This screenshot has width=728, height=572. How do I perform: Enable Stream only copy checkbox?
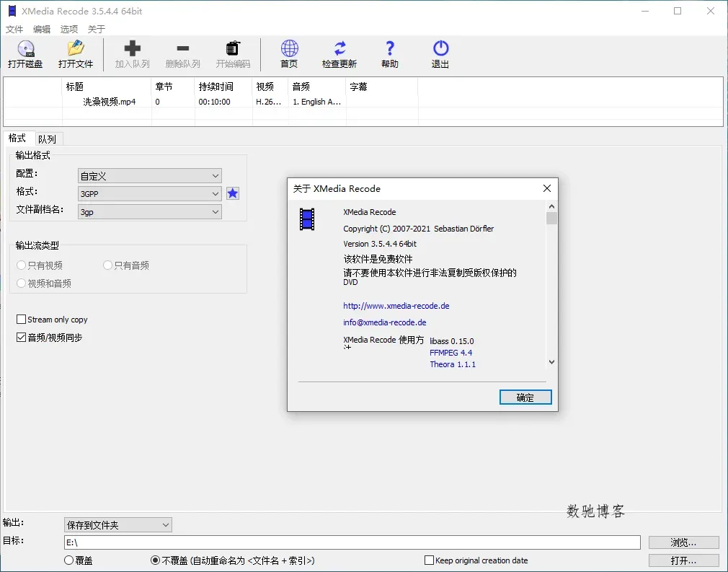pyautogui.click(x=21, y=320)
